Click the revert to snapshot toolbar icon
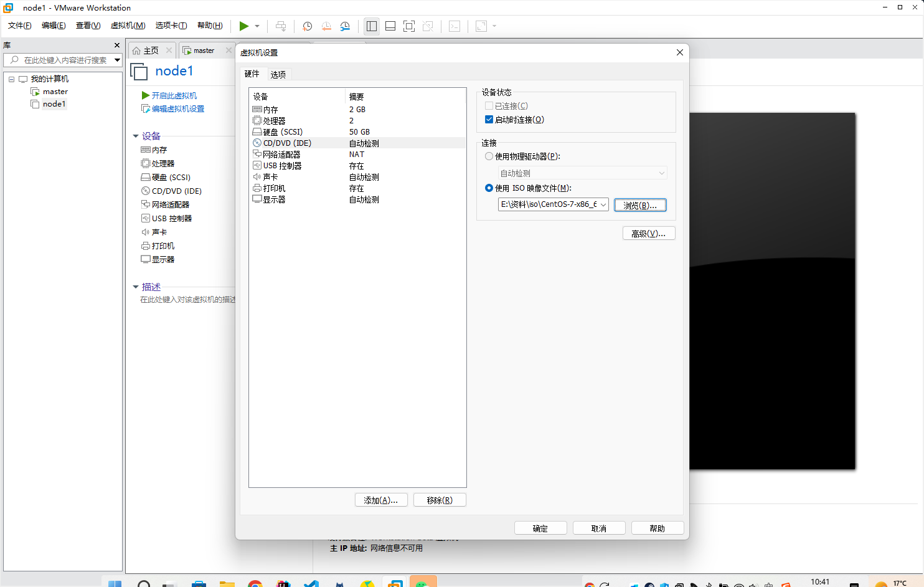 [x=326, y=26]
